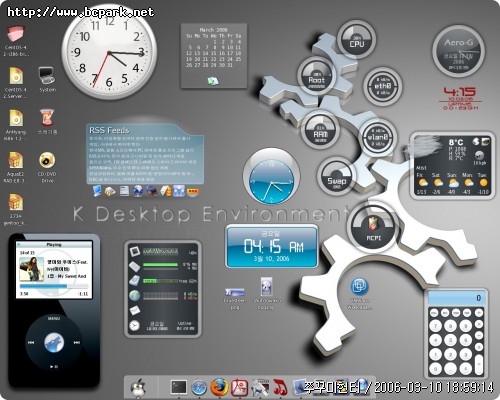The height and width of the screenshot is (400, 500).
Task: Click the RAM gauge widget
Action: 320,130
